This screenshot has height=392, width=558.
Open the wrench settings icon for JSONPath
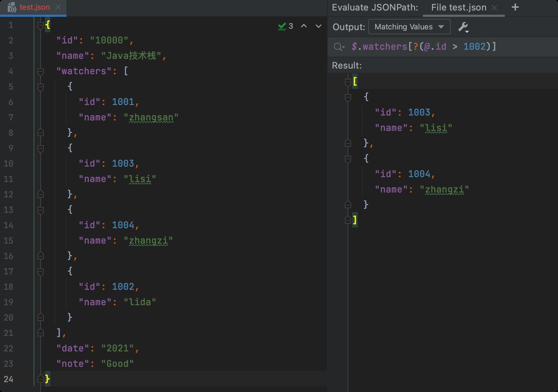pos(463,27)
